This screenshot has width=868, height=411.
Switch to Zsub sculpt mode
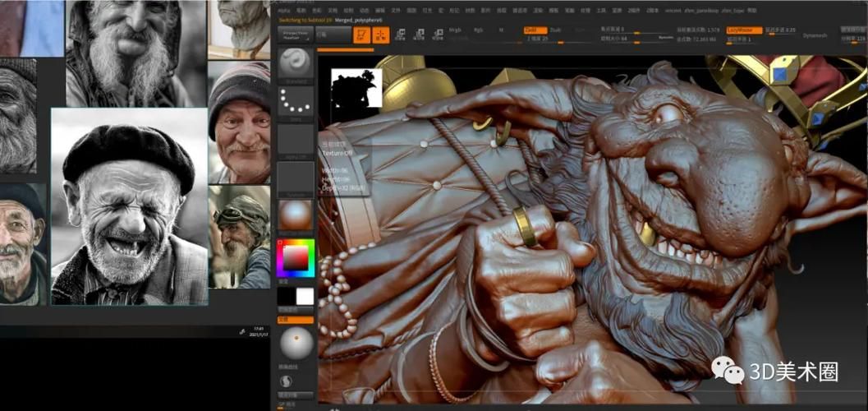[555, 30]
